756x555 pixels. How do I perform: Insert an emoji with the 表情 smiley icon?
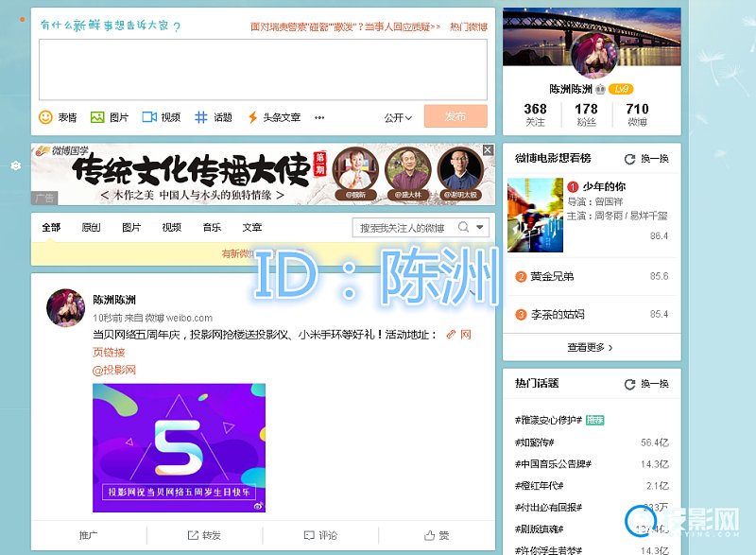(45, 117)
